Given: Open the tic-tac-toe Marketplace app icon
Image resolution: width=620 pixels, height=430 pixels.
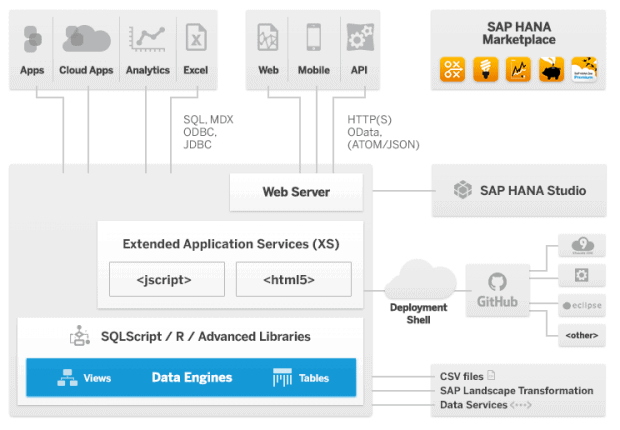Looking at the screenshot, I should [x=452, y=69].
